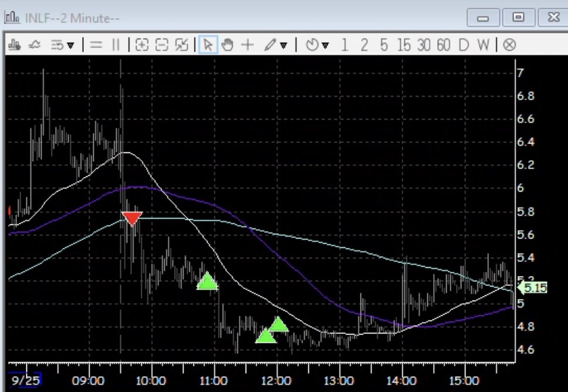Expand the drawing tools dropdown arrow
This screenshot has height=392, width=568.
(x=284, y=46)
